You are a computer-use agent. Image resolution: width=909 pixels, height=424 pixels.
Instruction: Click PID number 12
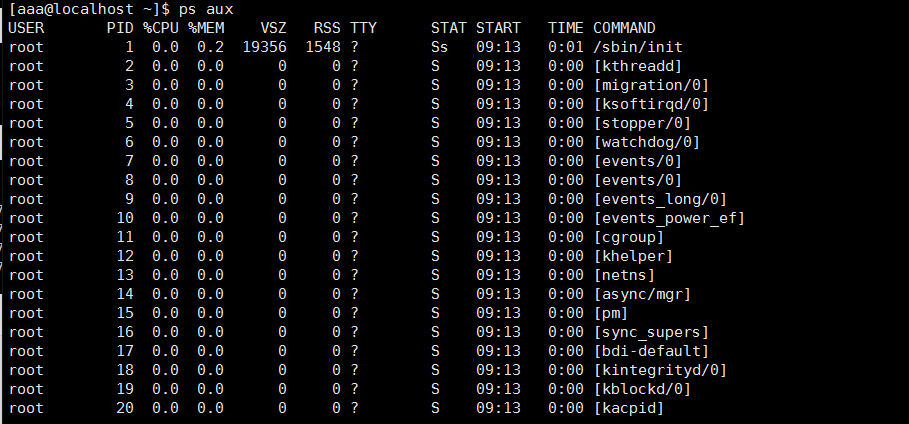tap(125, 256)
